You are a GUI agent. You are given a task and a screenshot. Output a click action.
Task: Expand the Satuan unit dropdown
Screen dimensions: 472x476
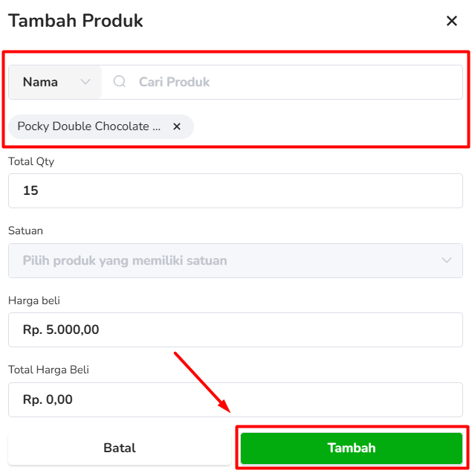(x=235, y=260)
